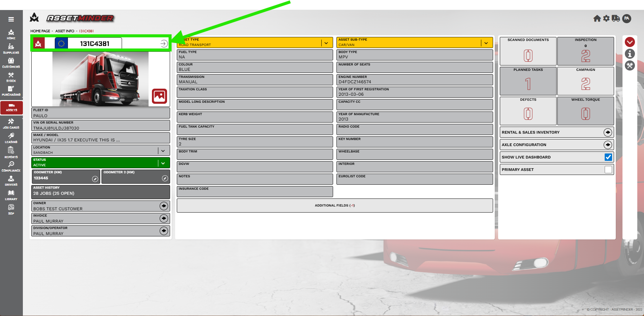Image resolution: width=644 pixels, height=316 pixels.
Task: Click the Vin or Serial Number field
Action: (x=100, y=126)
